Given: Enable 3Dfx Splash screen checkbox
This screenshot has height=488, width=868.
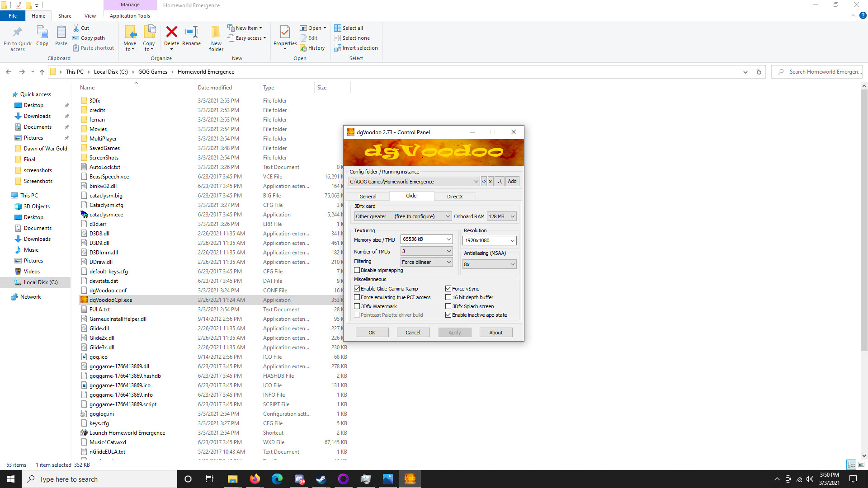Looking at the screenshot, I should coord(448,306).
